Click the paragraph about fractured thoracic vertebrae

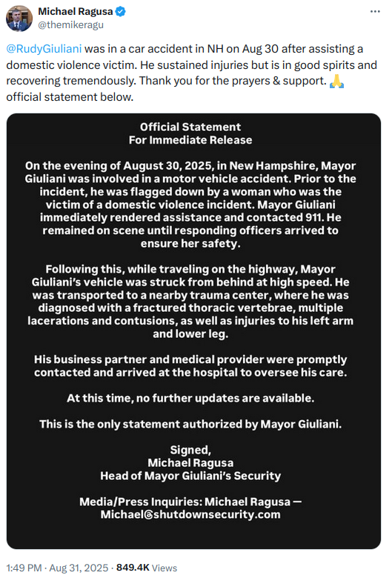190,301
